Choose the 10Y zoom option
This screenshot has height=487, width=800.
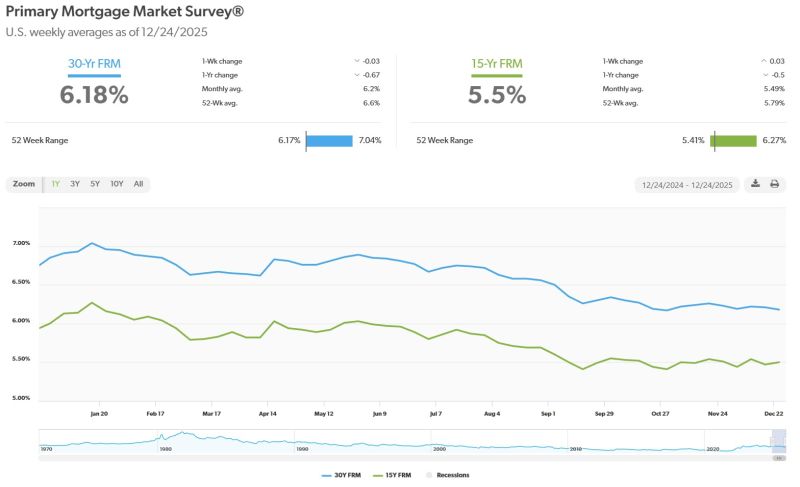(116, 184)
